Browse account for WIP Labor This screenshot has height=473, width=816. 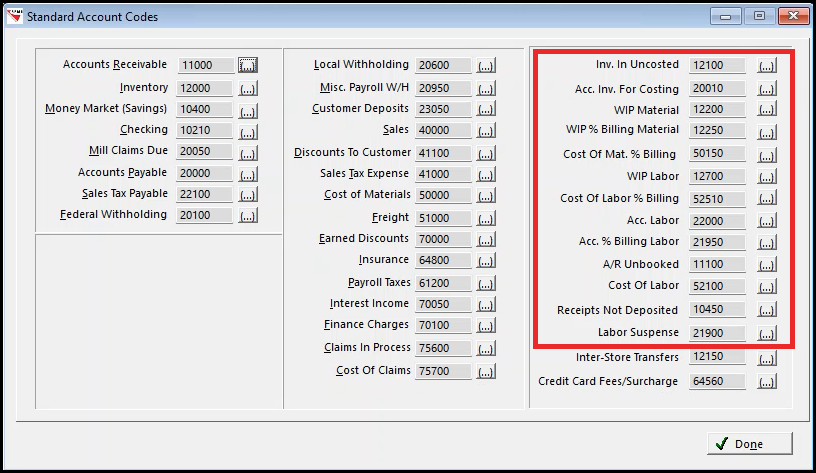pos(766,176)
